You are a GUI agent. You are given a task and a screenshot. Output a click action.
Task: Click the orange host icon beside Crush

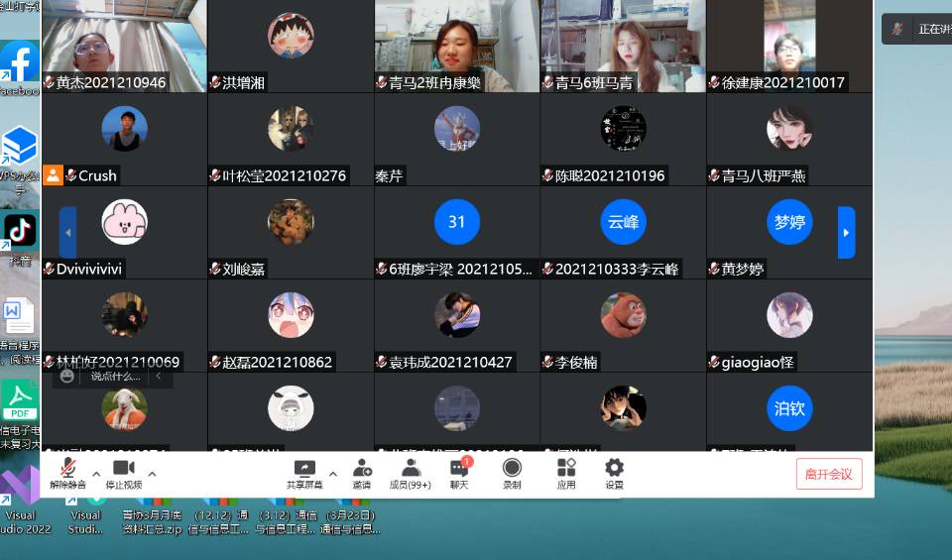click(53, 175)
